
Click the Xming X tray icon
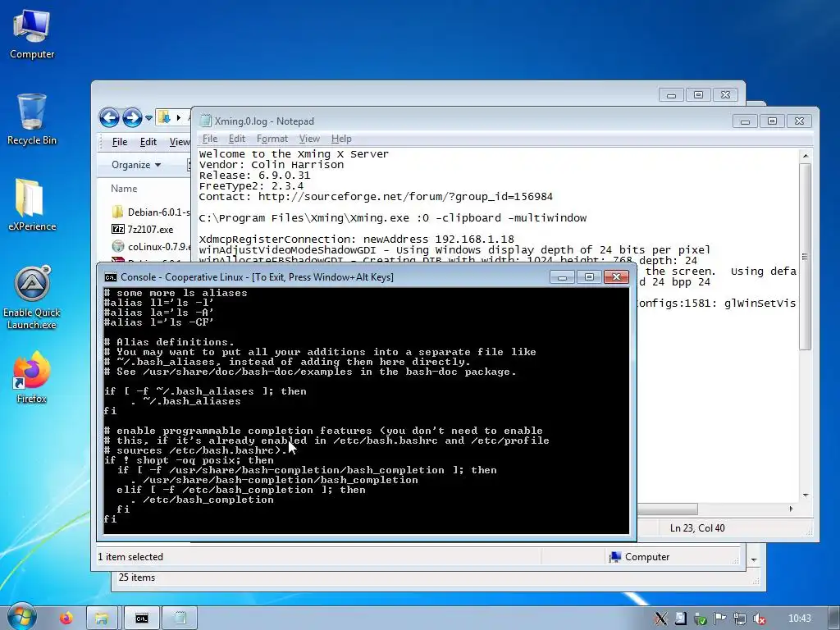tap(660, 619)
